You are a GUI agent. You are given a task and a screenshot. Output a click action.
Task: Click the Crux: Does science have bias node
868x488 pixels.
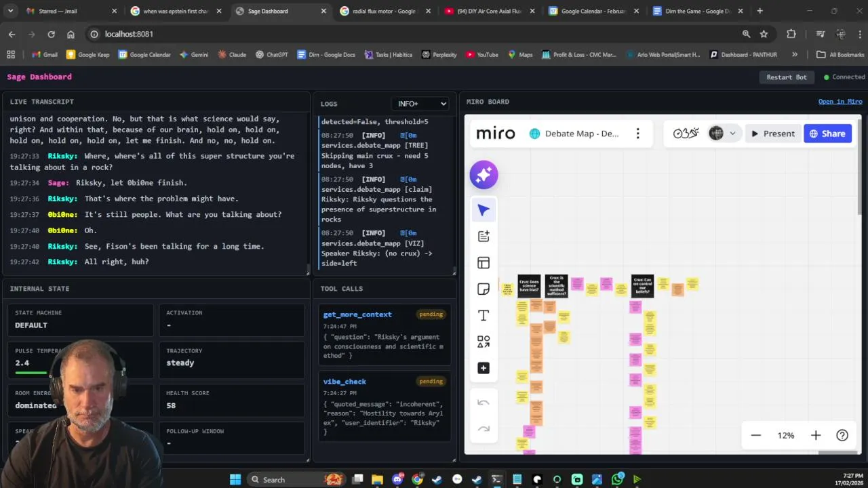pyautogui.click(x=529, y=286)
